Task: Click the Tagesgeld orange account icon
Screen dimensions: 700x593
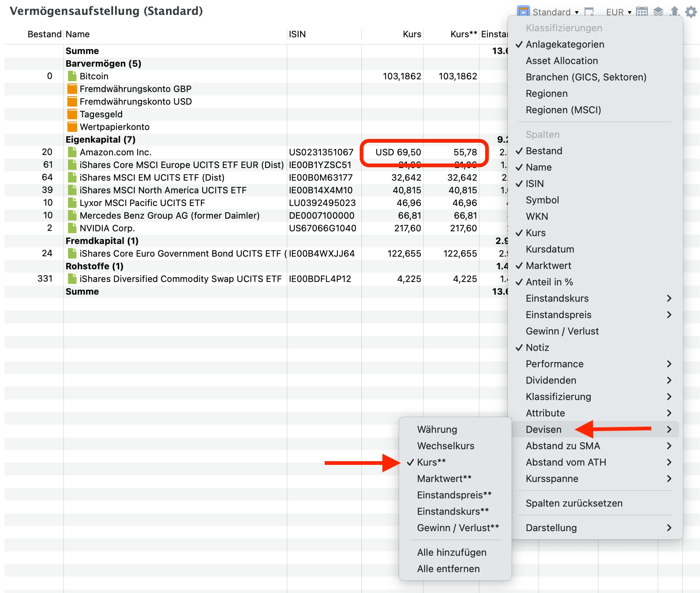Action: [72, 114]
